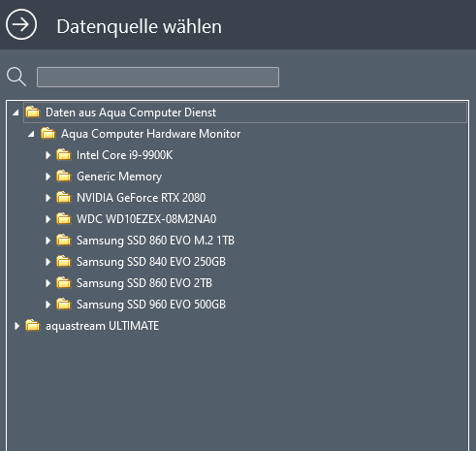Select the NVIDIA GeForce RTX 2080 label

[x=142, y=198]
